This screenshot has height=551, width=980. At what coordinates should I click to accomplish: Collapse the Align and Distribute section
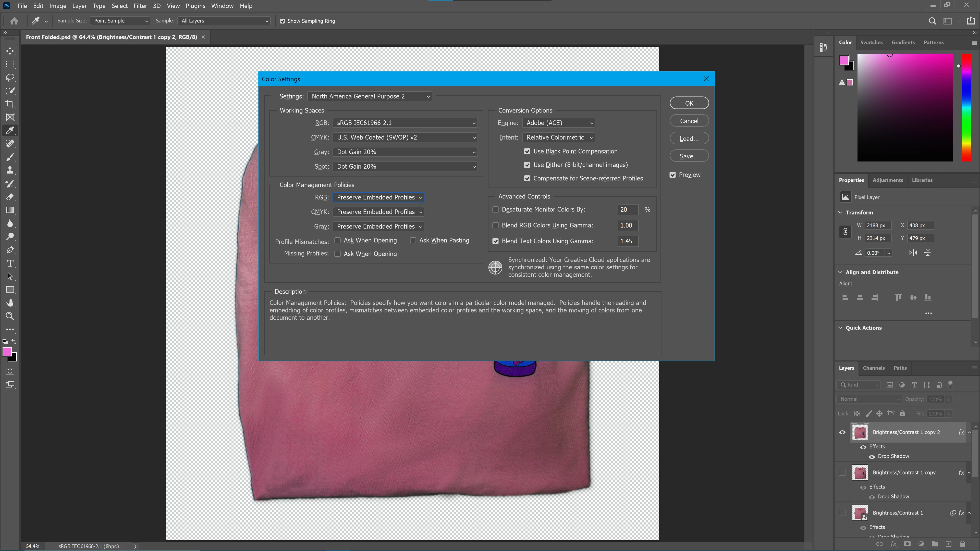coord(840,272)
